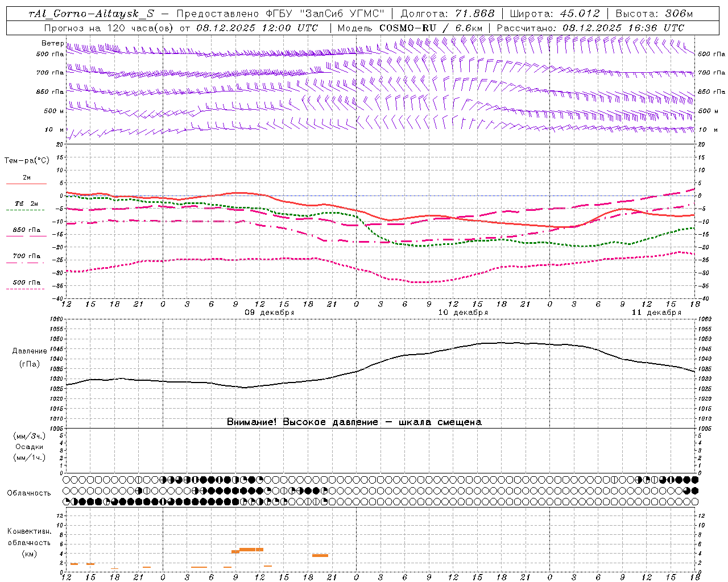Click the "(гПа)" pressure unit label
This screenshot has height=582, width=728.
[30, 364]
